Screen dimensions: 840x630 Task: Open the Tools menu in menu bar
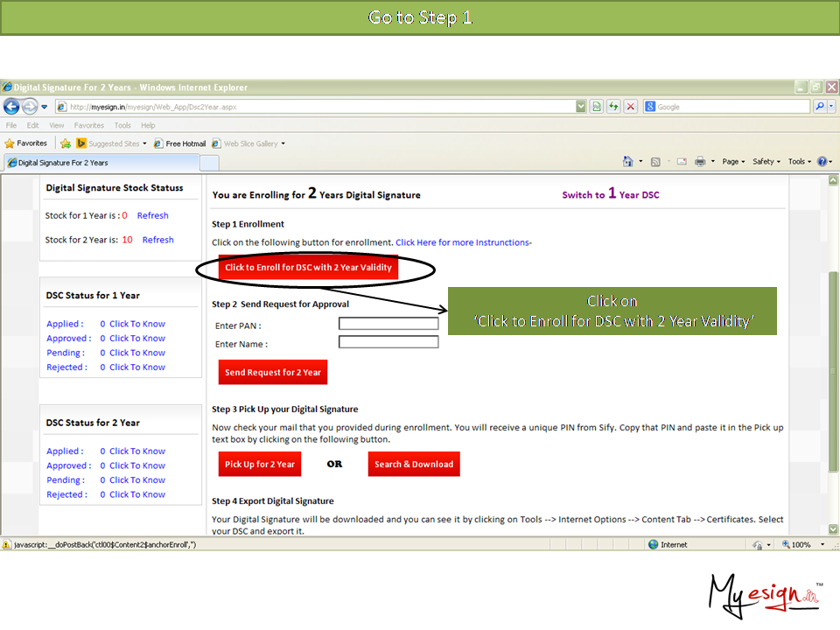coord(122,125)
